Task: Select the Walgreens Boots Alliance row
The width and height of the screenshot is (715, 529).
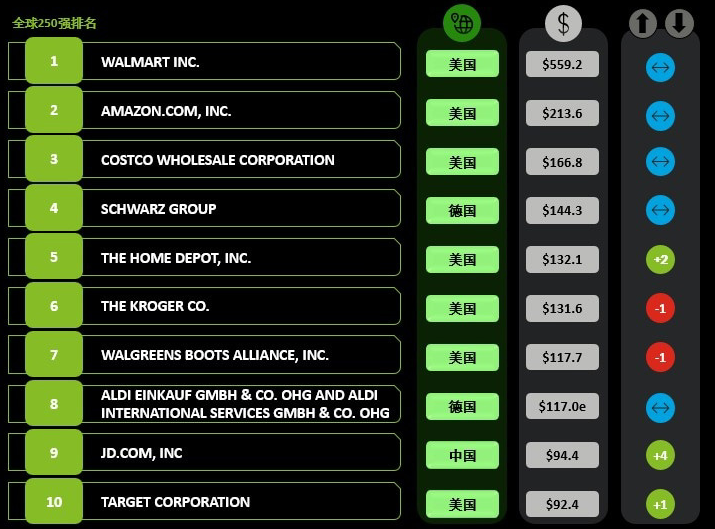Action: [x=204, y=354]
